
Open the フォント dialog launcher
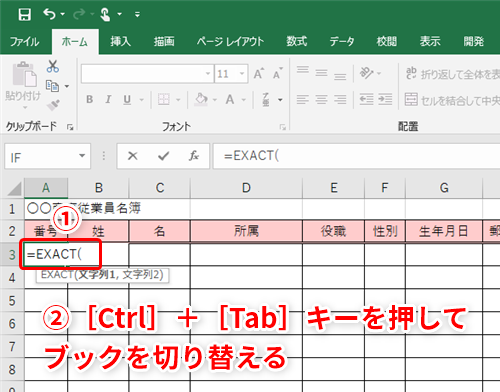pos(283,127)
